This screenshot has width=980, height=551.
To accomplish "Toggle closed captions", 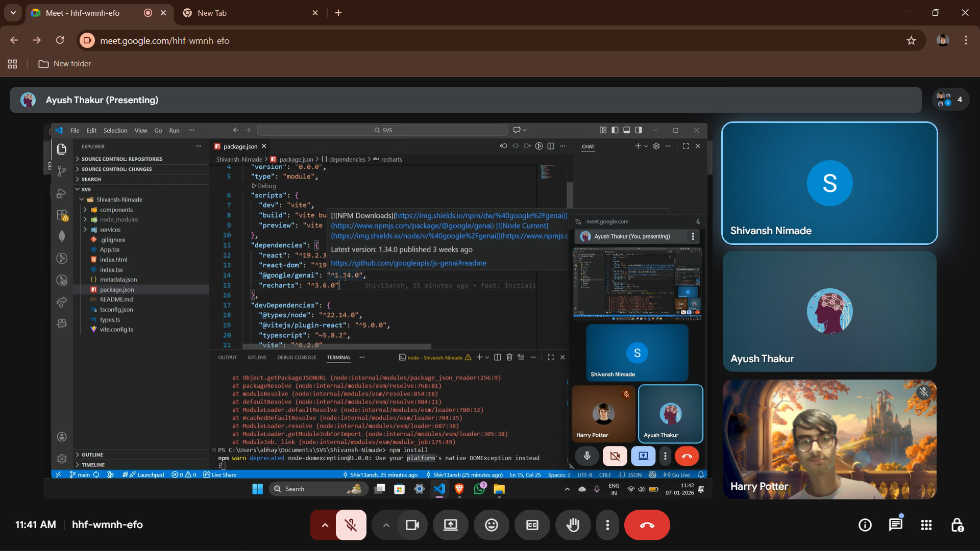I will 532,525.
